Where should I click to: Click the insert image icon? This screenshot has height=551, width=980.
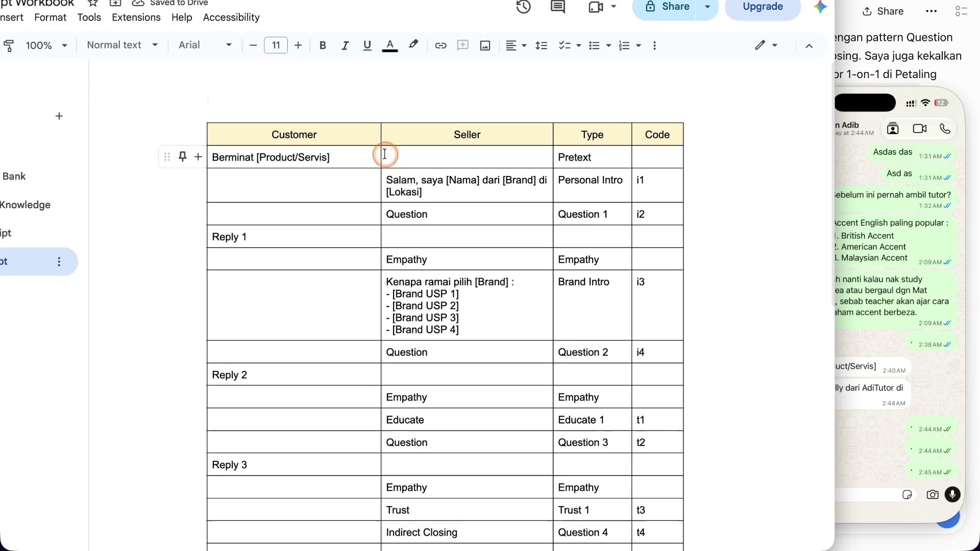click(485, 45)
